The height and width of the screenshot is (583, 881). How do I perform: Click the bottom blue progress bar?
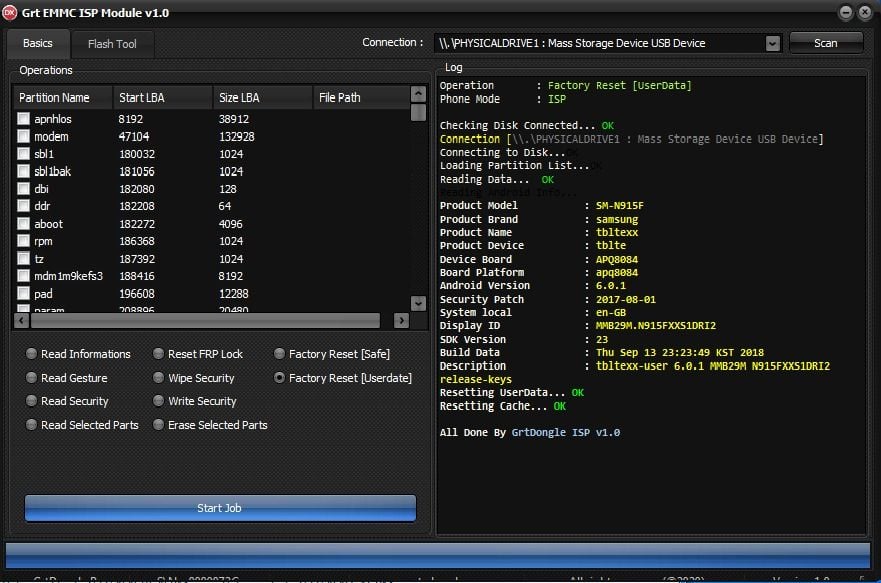pos(438,555)
